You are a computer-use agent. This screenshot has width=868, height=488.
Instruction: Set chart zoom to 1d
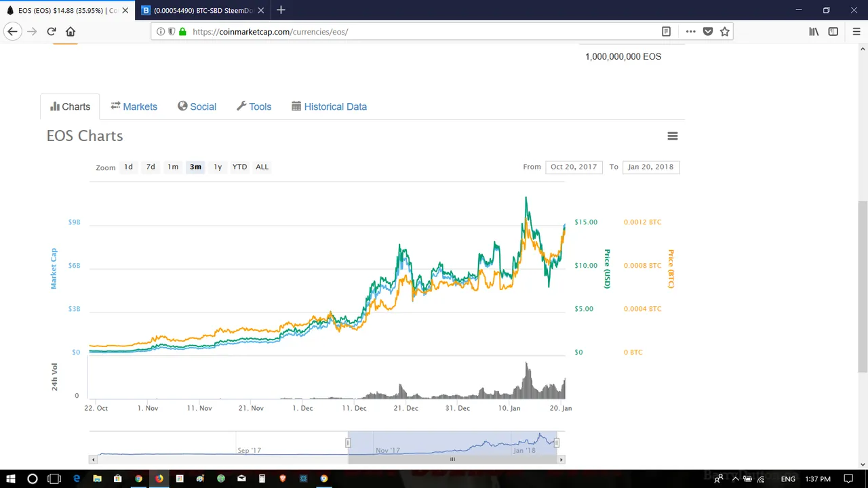128,167
